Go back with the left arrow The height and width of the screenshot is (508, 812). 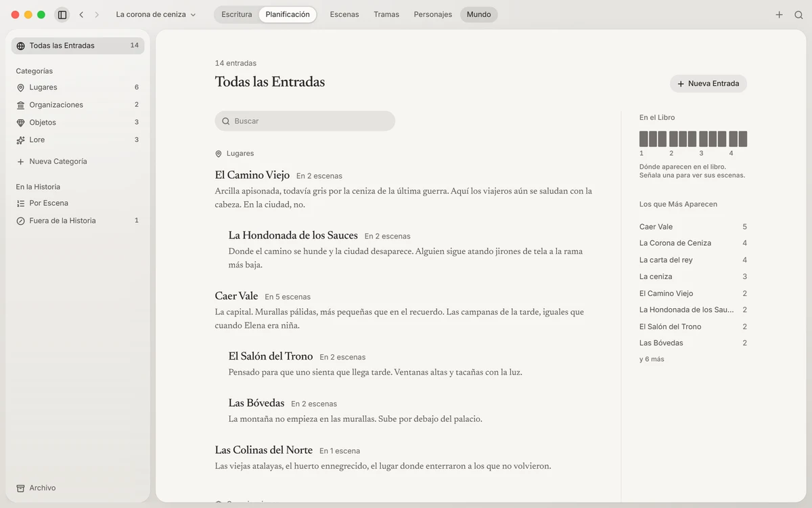coord(81,14)
